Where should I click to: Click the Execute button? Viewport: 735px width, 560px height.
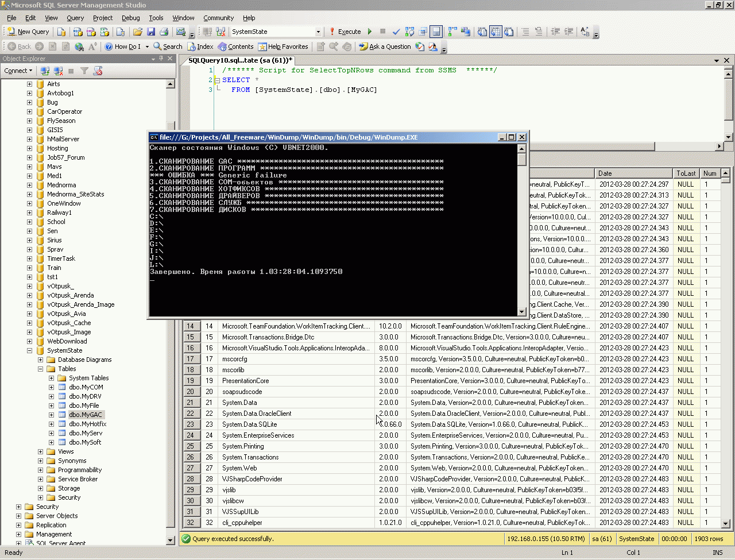coord(345,32)
